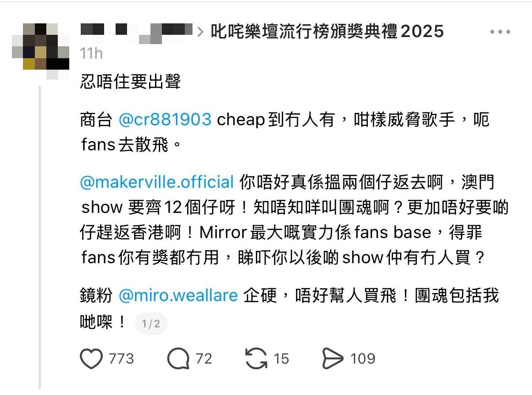
Task: Share the post via paper plane icon
Action: click(333, 359)
